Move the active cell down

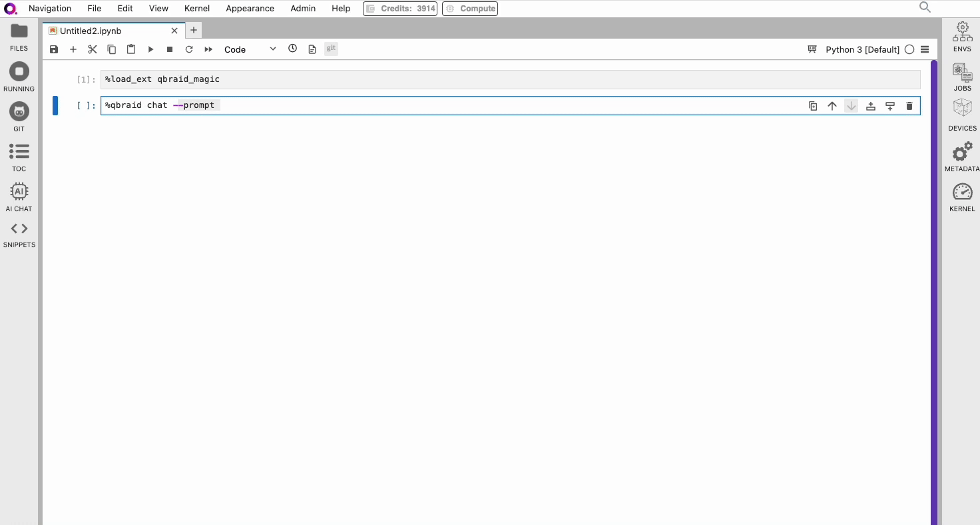852,106
